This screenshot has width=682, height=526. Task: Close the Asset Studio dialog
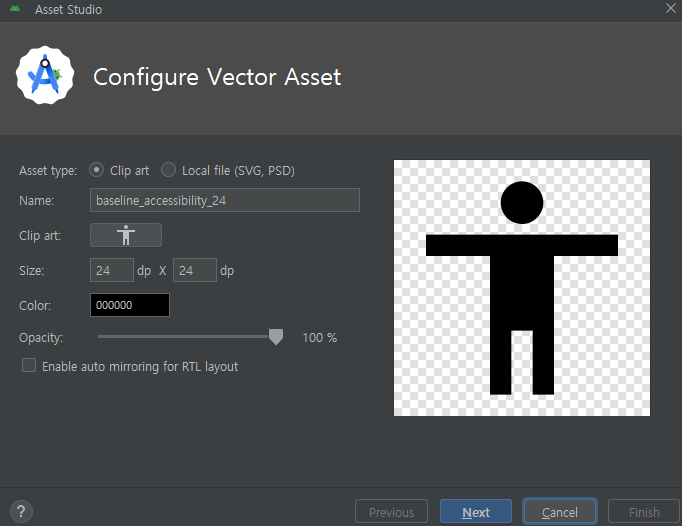[x=671, y=8]
